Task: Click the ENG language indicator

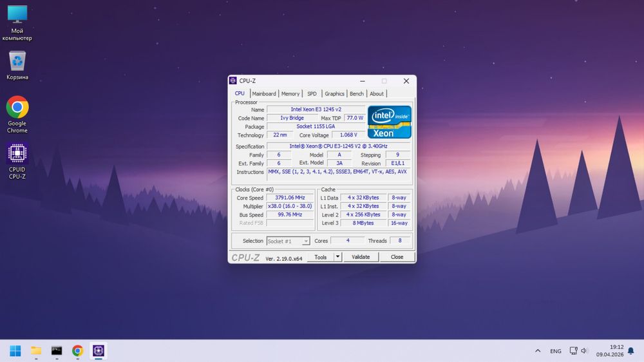Action: (x=556, y=351)
